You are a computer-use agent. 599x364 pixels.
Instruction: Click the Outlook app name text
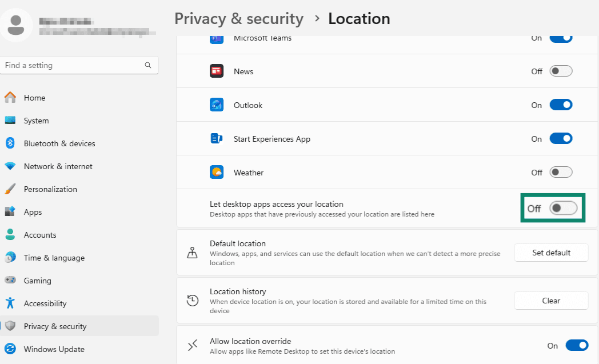click(248, 105)
